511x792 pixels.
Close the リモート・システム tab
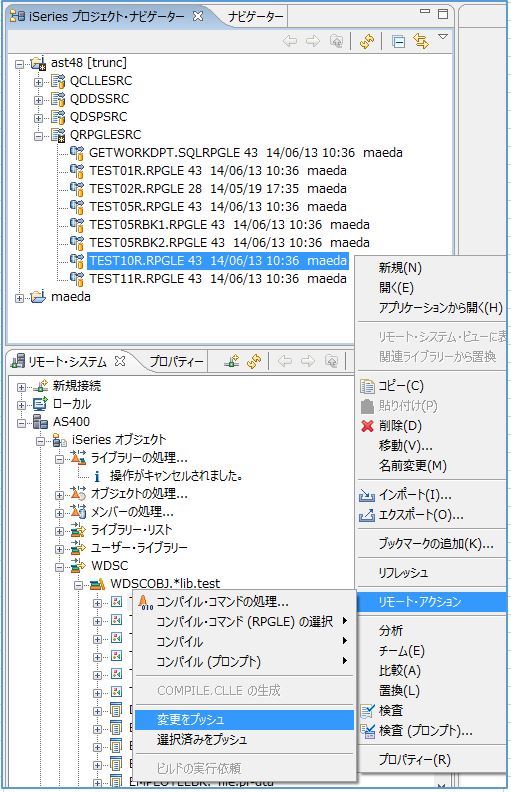point(120,361)
